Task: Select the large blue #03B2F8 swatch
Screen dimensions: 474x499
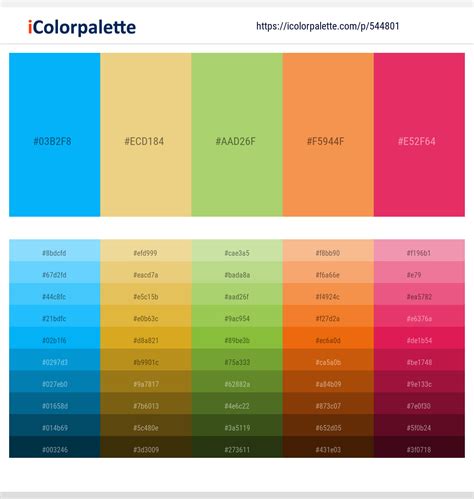Action: [x=55, y=135]
